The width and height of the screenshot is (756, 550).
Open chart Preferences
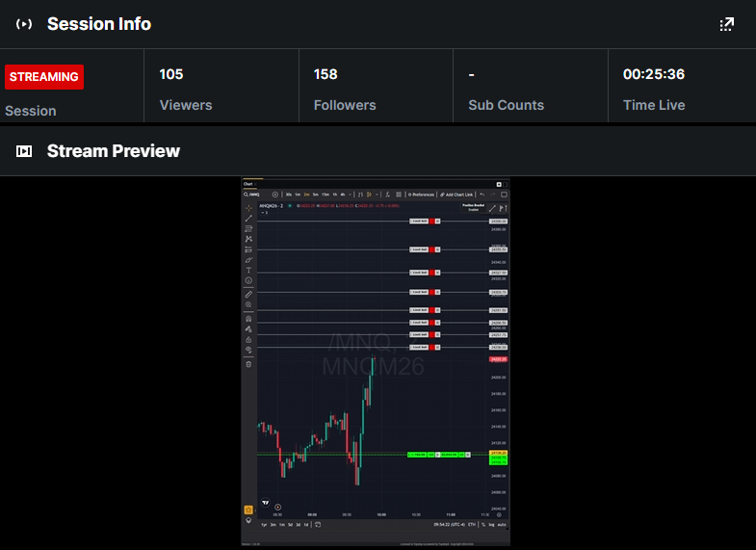[x=421, y=195]
